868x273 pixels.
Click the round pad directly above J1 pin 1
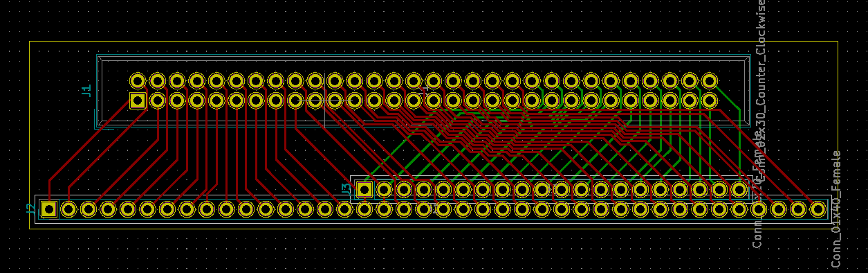[138, 80]
